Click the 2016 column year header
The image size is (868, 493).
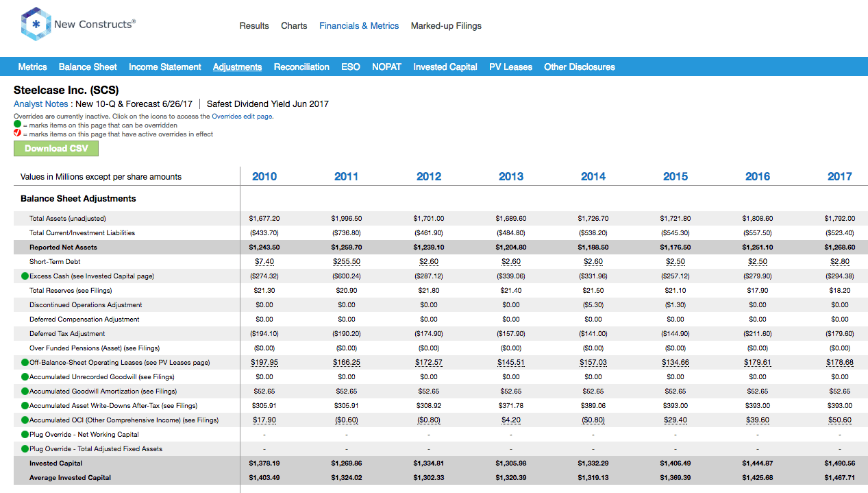(x=758, y=177)
